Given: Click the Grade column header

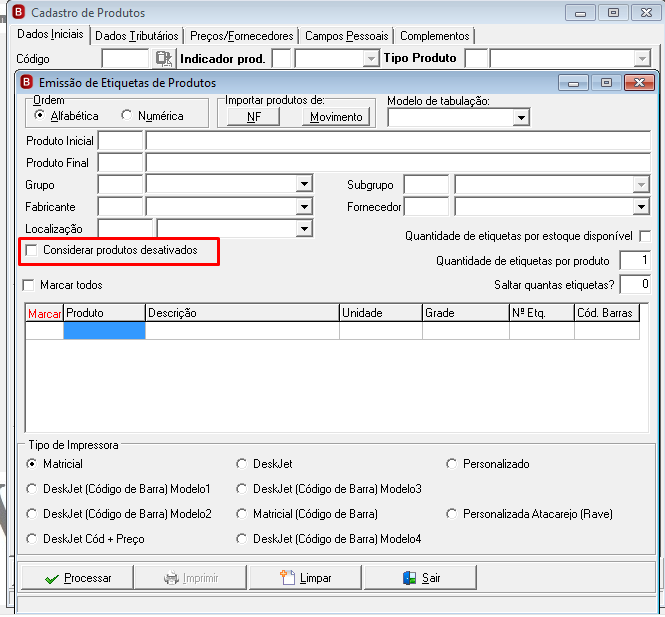Looking at the screenshot, I should [466, 313].
